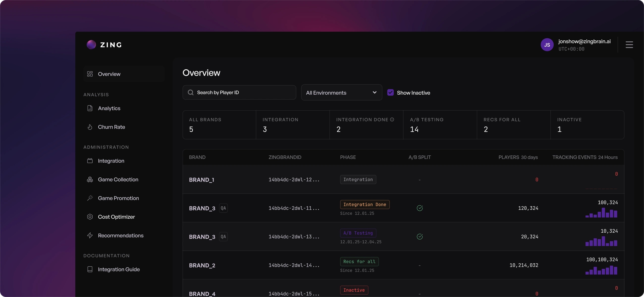Sort by the Phase column header
The image size is (644, 297).
[x=348, y=157]
